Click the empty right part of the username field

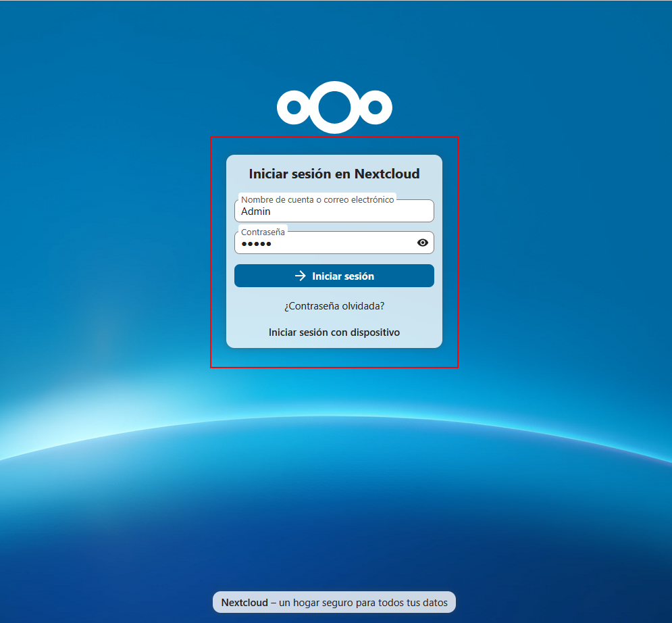coord(392,212)
